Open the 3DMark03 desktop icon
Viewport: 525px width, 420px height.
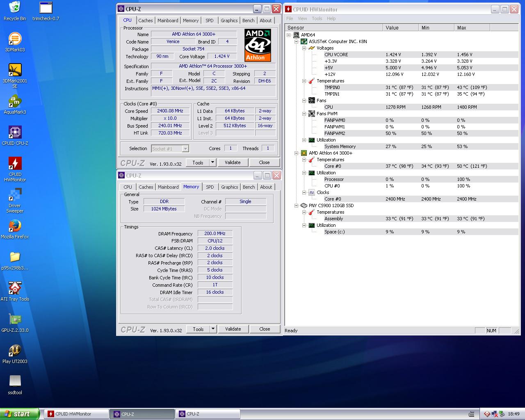coord(15,39)
